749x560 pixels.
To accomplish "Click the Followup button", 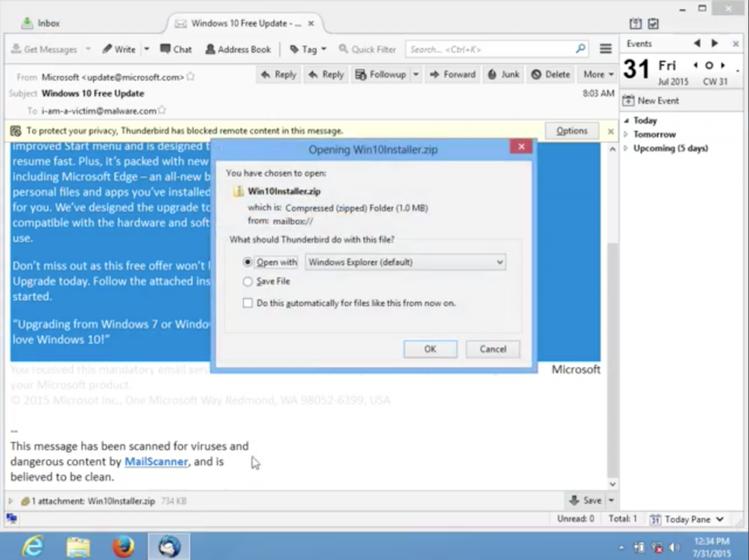I will (380, 75).
